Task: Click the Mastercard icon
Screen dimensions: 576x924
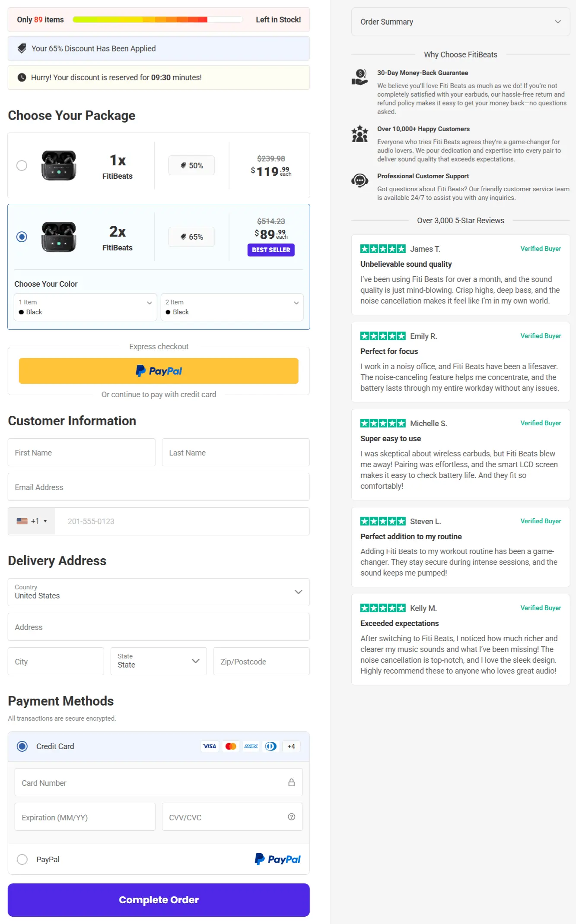Action: click(231, 746)
